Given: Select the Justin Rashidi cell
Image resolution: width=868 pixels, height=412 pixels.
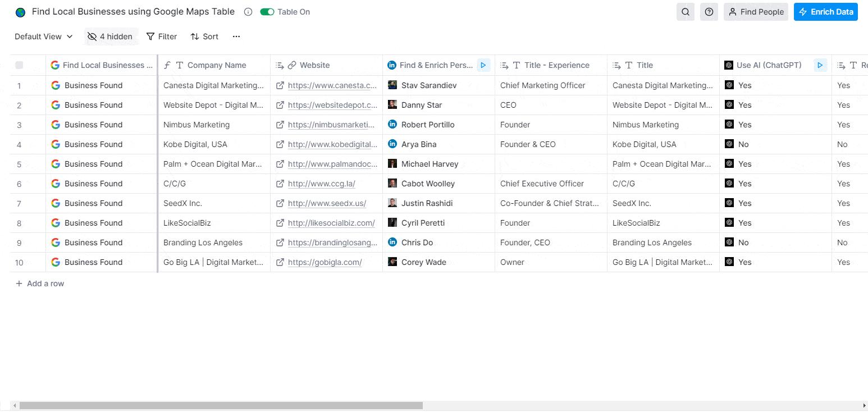Looking at the screenshot, I should click(x=439, y=203).
